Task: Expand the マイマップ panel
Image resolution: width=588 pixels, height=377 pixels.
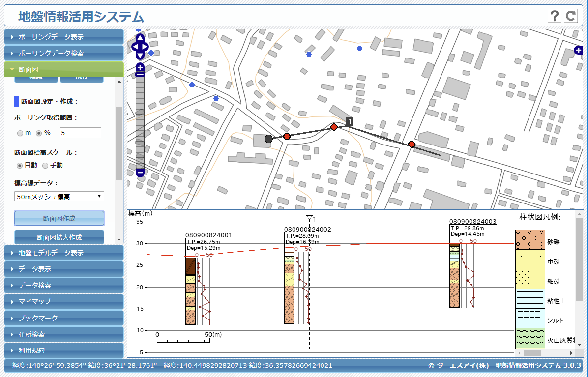Action: [x=64, y=301]
